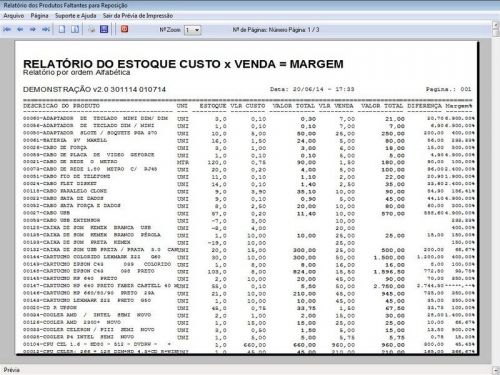Click the Prévia status bar text
The width and height of the screenshot is (500, 375).
(x=12, y=370)
